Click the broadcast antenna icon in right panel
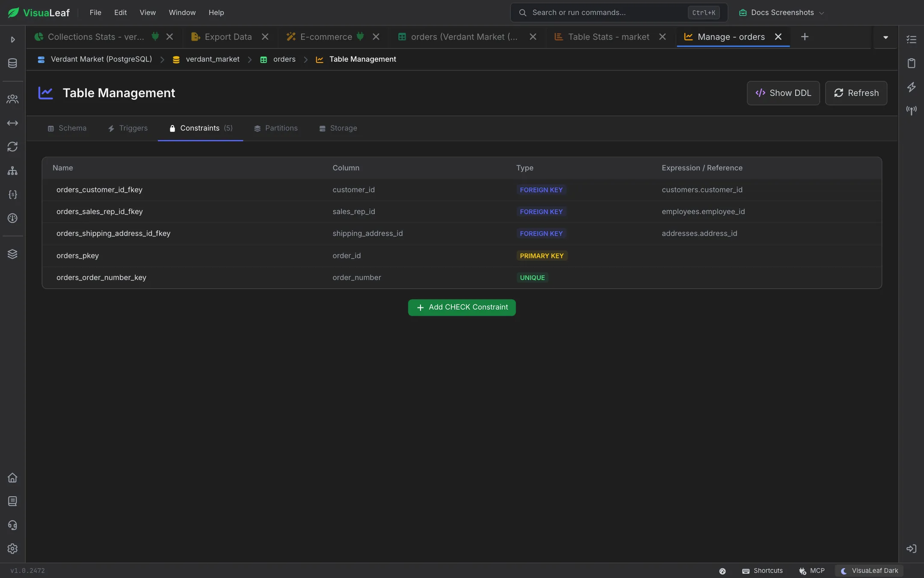Viewport: 924px width, 578px height. coord(911,110)
